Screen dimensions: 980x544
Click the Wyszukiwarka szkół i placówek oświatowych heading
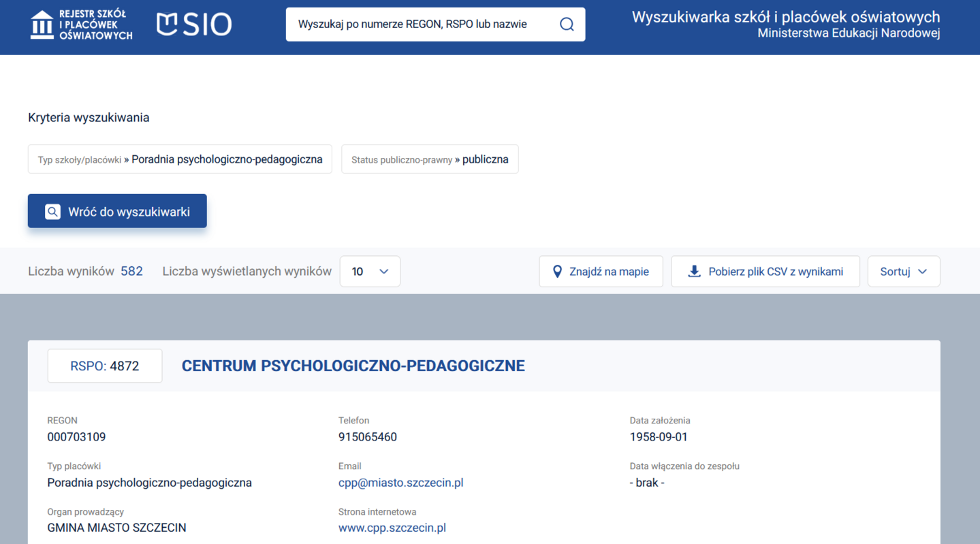click(785, 17)
